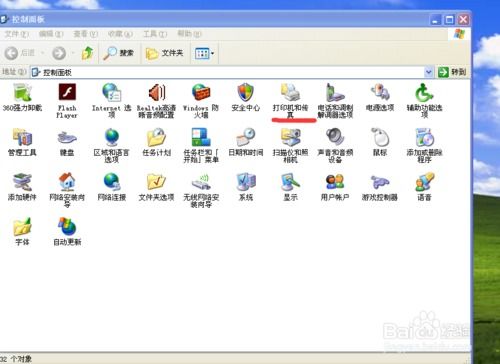The height and width of the screenshot is (364, 500).
Task: Open 游戏控制器 icon
Action: 380,182
